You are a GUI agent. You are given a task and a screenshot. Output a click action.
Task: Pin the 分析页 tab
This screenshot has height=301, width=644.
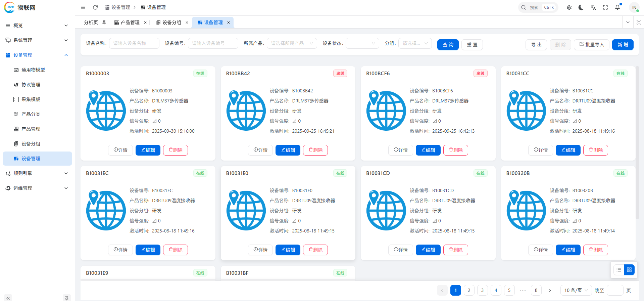(x=104, y=23)
